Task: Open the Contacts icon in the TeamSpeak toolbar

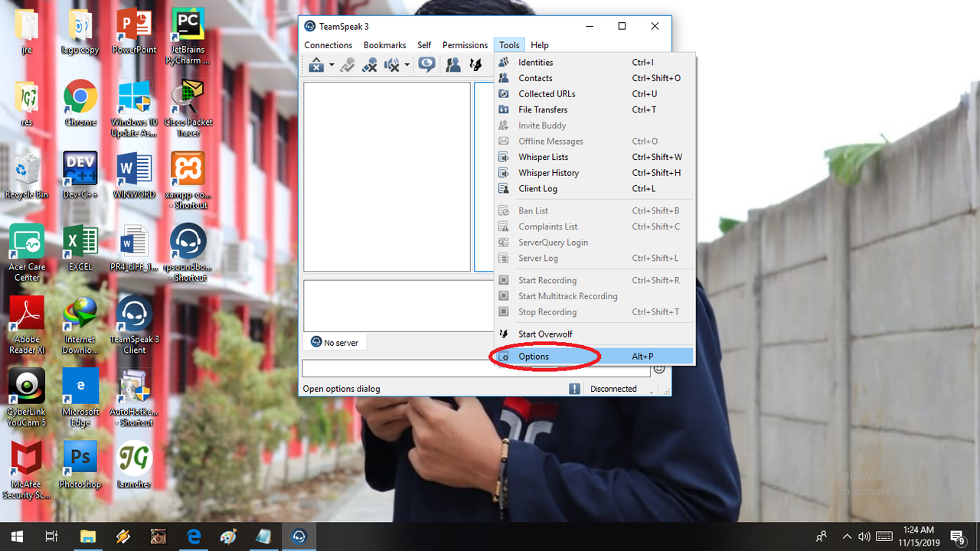Action: [x=453, y=66]
